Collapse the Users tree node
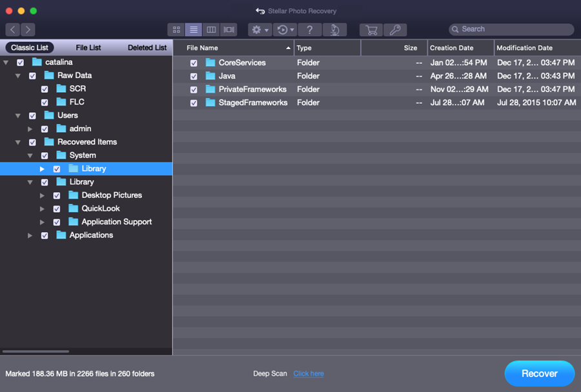Image resolution: width=581 pixels, height=392 pixels. click(x=18, y=116)
